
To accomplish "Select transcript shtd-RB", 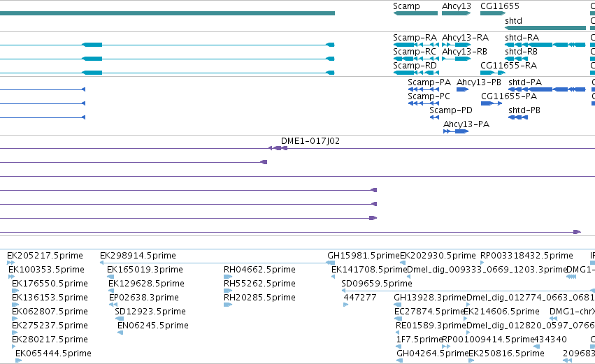I will (521, 52).
